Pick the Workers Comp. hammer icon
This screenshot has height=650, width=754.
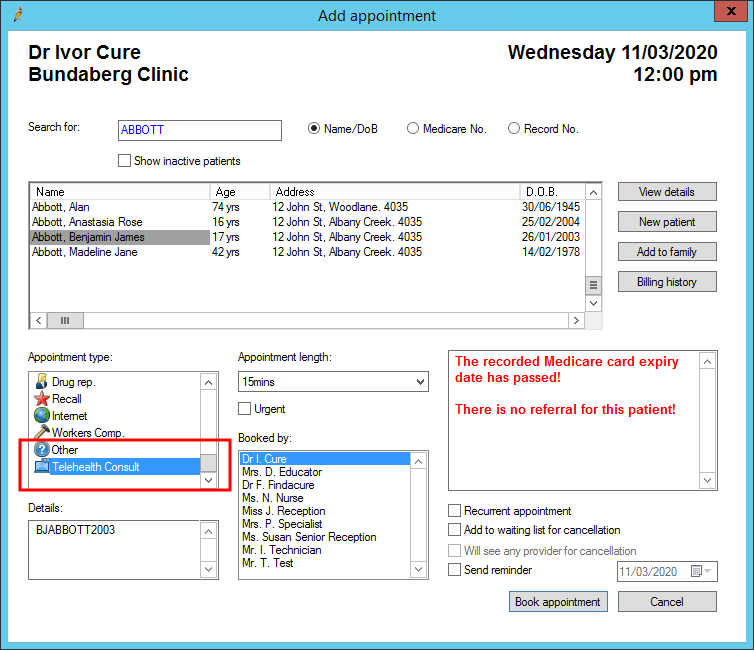tap(42, 433)
